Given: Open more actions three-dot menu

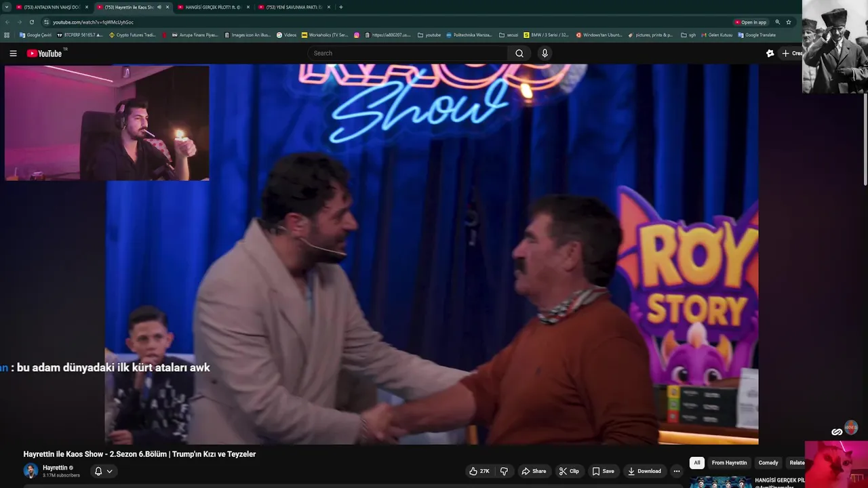Looking at the screenshot, I should tap(676, 471).
